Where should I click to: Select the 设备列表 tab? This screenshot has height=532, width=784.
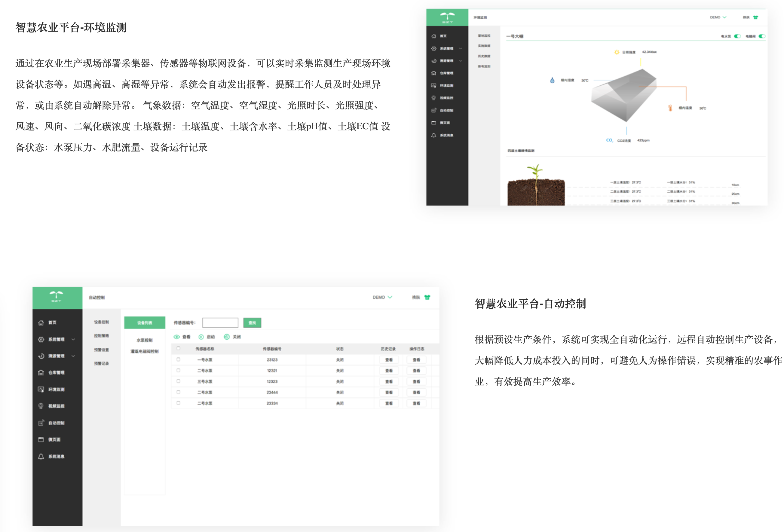click(x=145, y=323)
